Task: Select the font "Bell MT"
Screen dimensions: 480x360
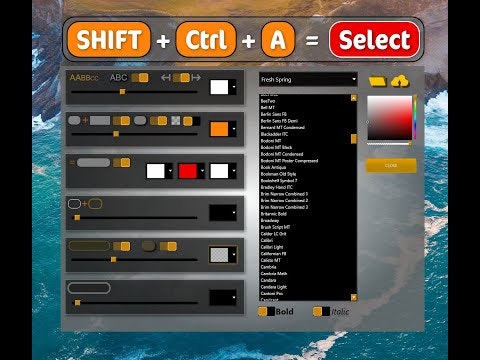Action: [268, 107]
